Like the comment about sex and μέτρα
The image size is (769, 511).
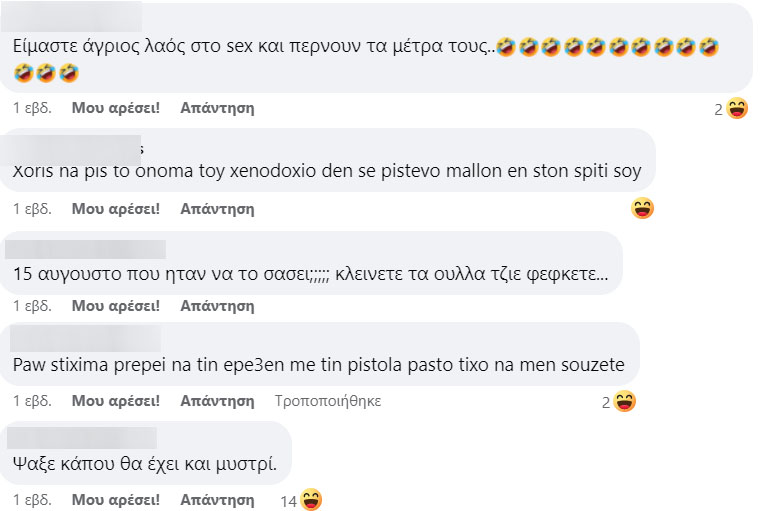116,108
